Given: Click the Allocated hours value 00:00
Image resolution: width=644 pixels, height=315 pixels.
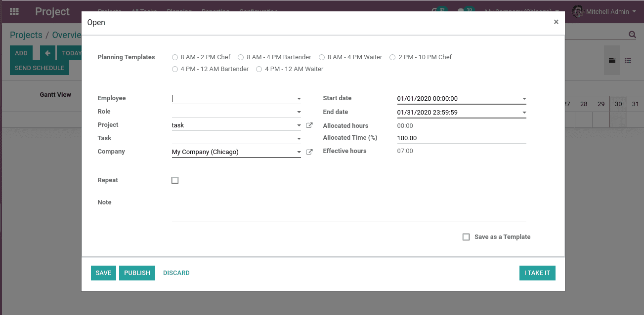Looking at the screenshot, I should 405,126.
